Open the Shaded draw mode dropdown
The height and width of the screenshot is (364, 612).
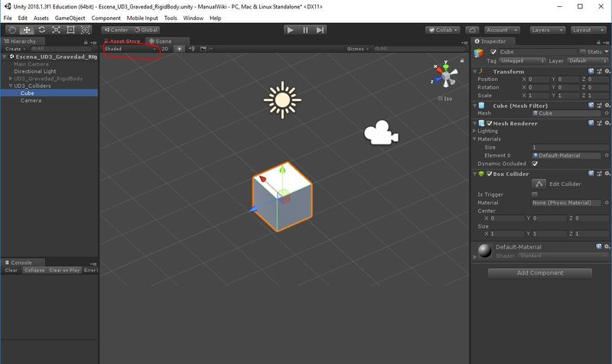(131, 49)
